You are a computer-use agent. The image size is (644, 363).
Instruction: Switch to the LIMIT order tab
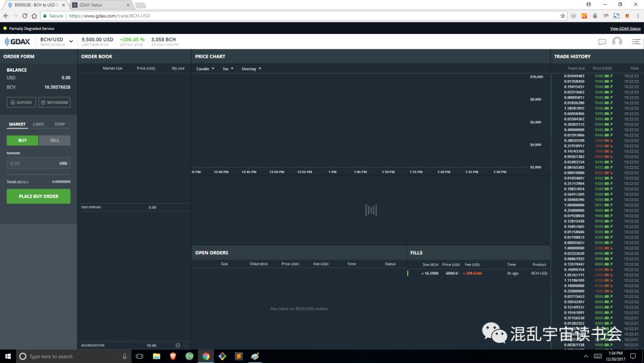pyautogui.click(x=39, y=124)
